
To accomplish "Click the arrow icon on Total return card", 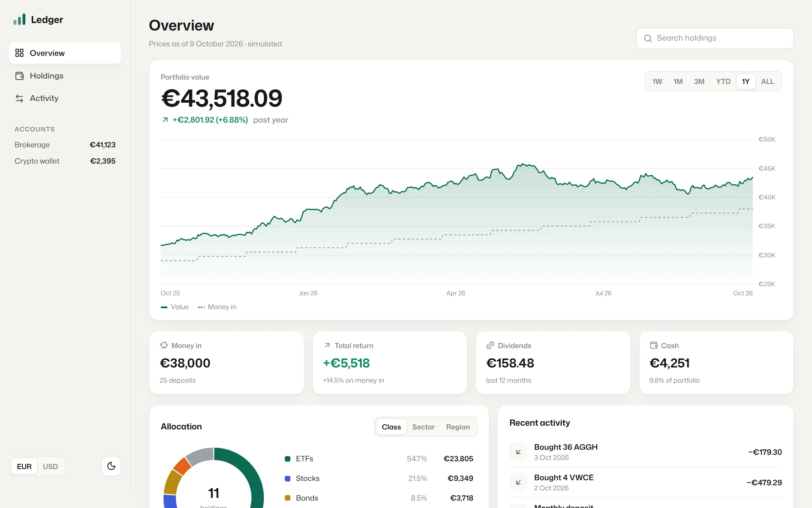I will tap(327, 345).
